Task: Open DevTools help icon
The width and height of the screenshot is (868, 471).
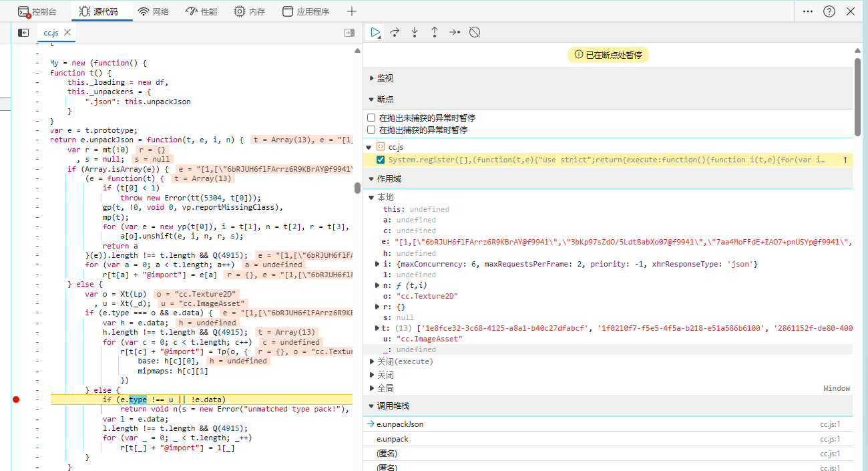Action: click(829, 11)
